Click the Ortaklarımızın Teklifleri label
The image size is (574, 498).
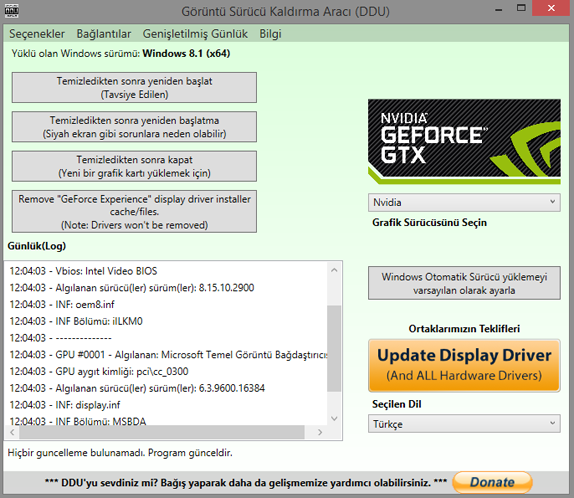tap(464, 328)
